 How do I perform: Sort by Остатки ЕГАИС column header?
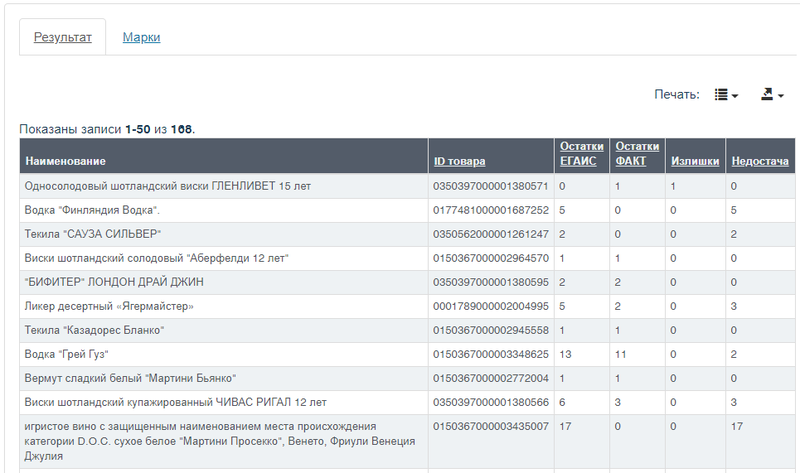click(582, 154)
